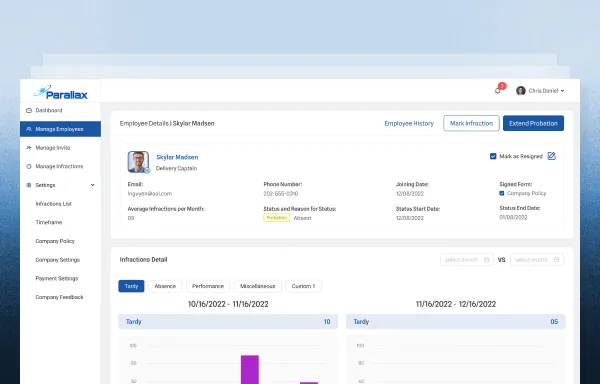This screenshot has width=600, height=384.
Task: Click the Tardy count 10 header
Action: (x=228, y=322)
